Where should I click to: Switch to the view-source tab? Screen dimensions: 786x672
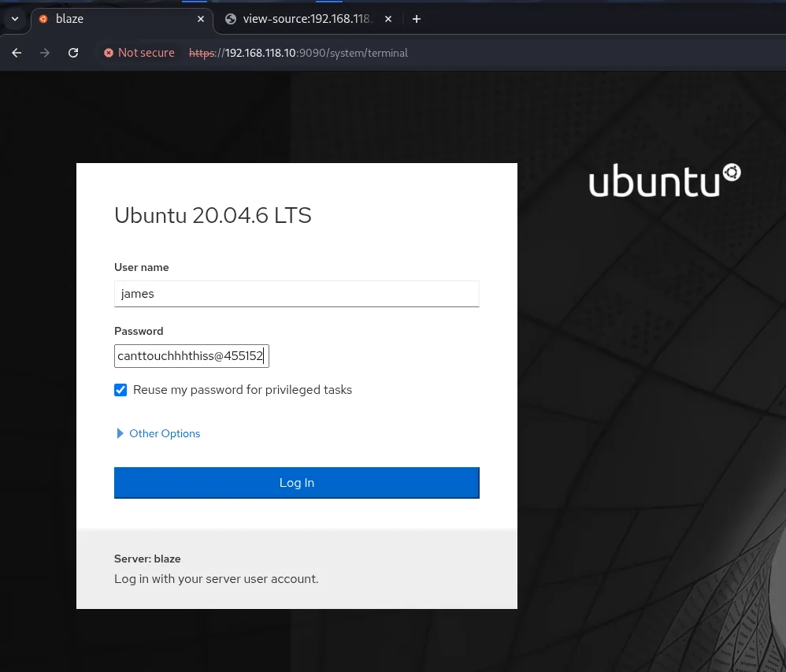308,19
